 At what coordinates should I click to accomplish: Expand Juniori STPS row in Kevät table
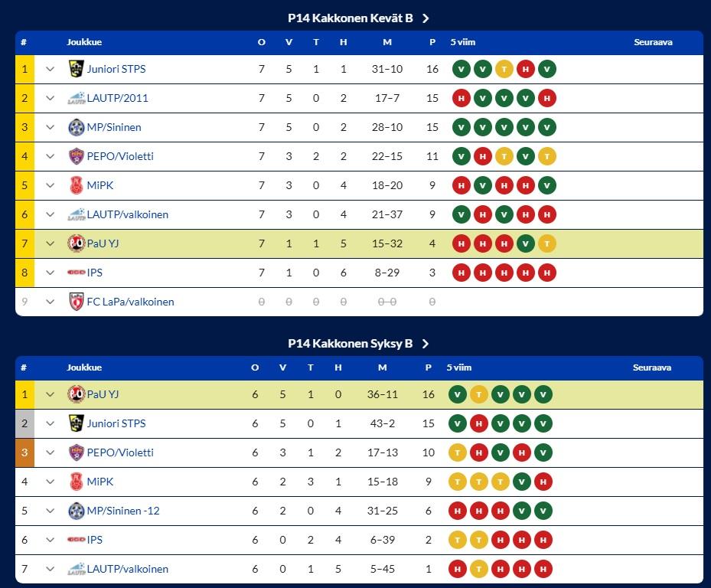pyautogui.click(x=51, y=69)
